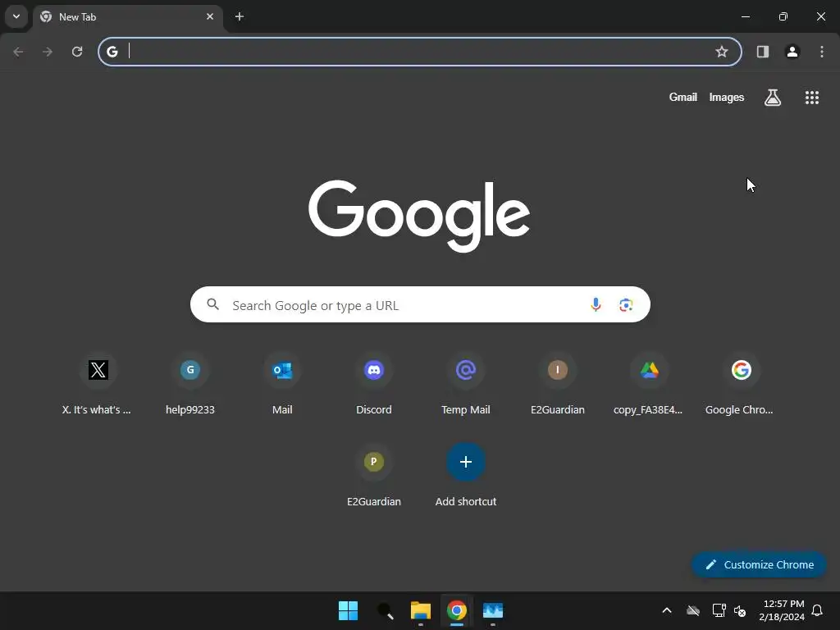Open Search Labs flask icon
The width and height of the screenshot is (840, 630).
pos(773,97)
